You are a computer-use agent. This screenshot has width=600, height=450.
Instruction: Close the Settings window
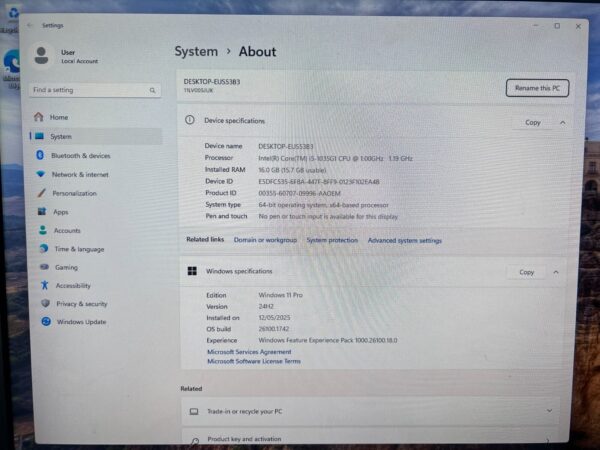578,26
